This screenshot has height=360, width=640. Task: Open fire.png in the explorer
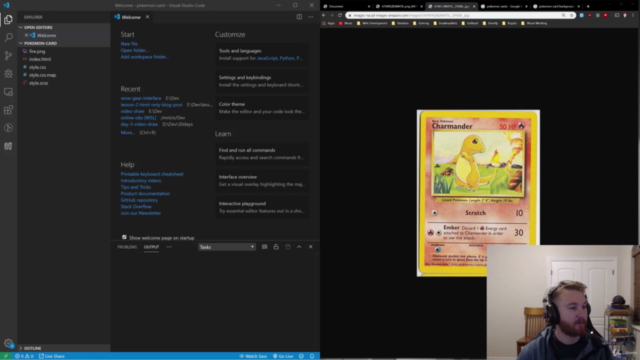click(37, 51)
